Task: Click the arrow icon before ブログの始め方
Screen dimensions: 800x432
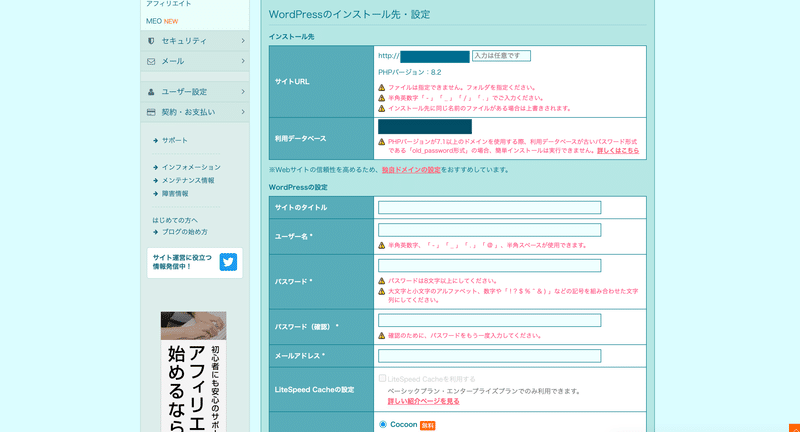Action: [156, 232]
